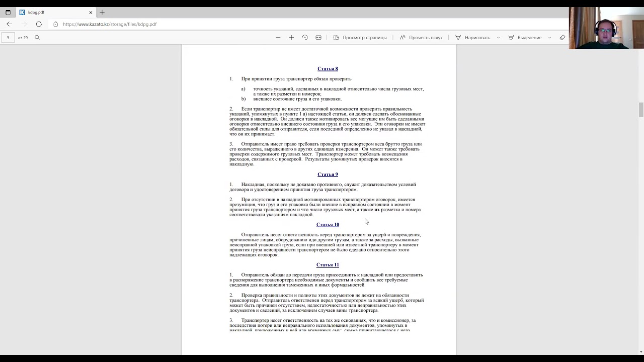The height and width of the screenshot is (362, 644).
Task: View site information lock icon
Action: coord(55,24)
